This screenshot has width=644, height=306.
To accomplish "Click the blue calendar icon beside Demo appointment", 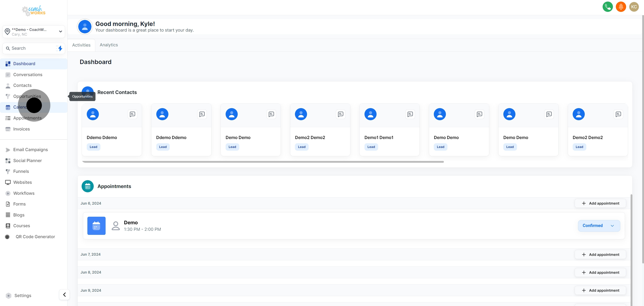I will tap(96, 226).
